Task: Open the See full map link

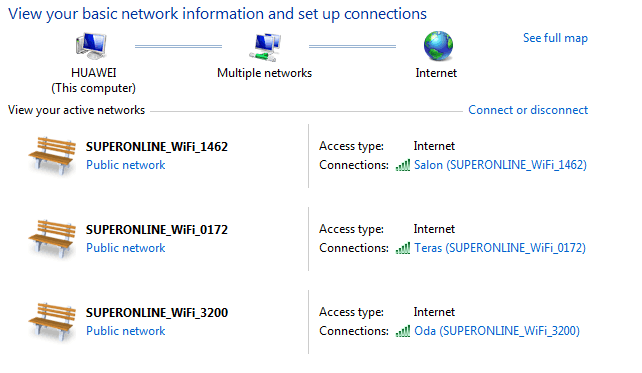Action: pos(555,38)
